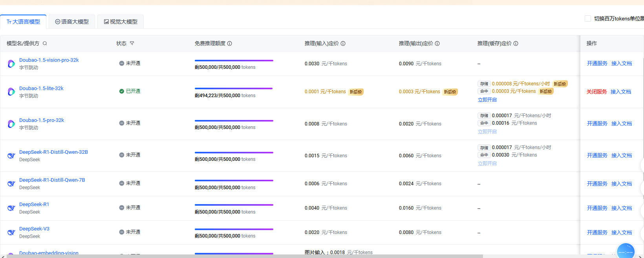Open 接入文档 for DeepSeek-R1-Distill-Qwen-32B
644x258 pixels.
[x=622, y=155]
